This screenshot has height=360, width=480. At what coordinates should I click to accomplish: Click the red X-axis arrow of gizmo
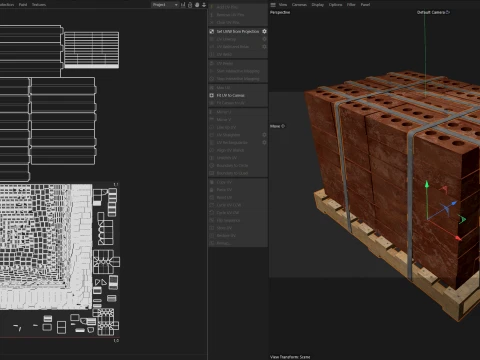(x=458, y=238)
